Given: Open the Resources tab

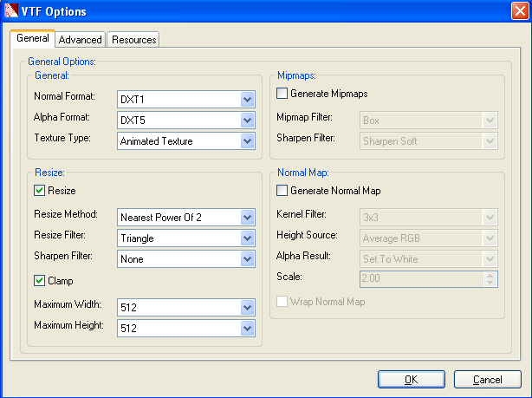Looking at the screenshot, I should 134,40.
